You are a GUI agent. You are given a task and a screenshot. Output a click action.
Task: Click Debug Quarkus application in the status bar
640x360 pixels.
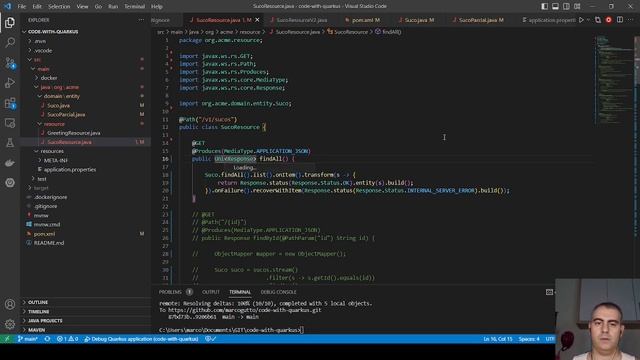click(141, 339)
